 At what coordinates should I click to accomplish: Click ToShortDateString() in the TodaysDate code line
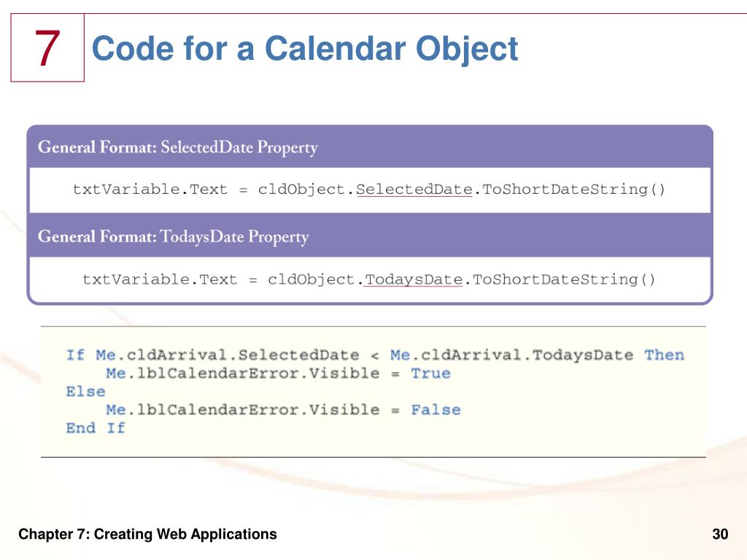(565, 279)
